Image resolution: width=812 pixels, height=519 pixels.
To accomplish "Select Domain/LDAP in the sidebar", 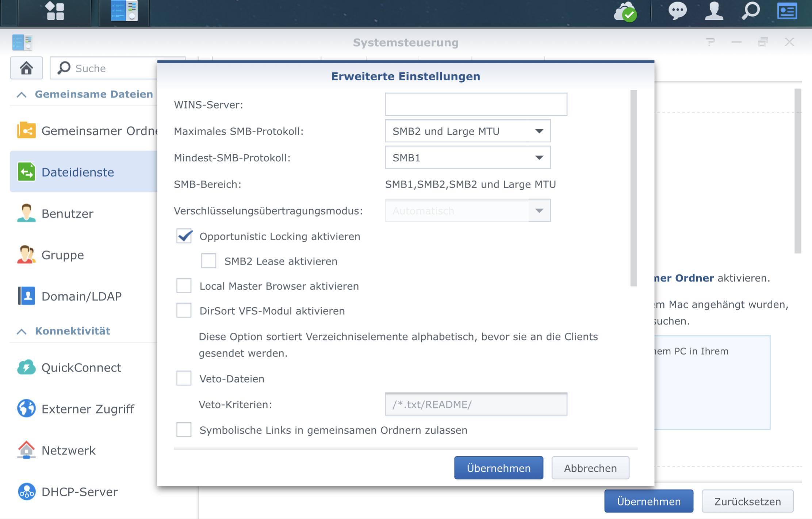I will click(81, 296).
